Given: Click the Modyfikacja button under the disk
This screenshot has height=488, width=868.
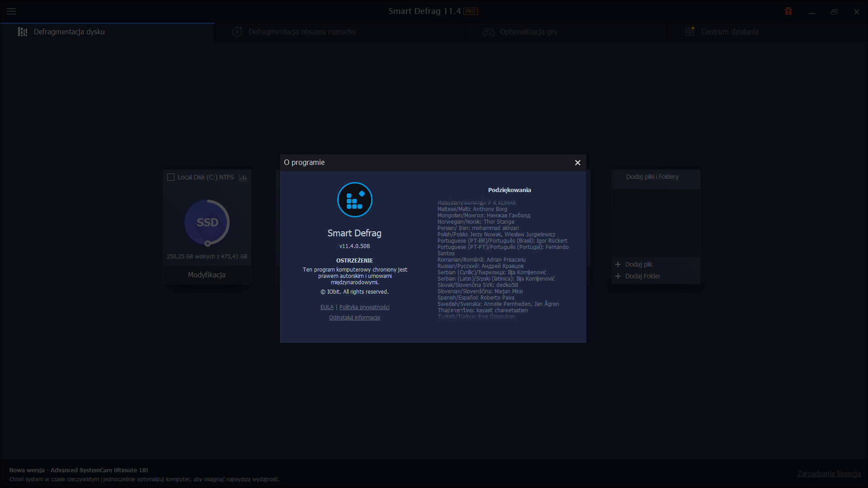Looking at the screenshot, I should 207,275.
